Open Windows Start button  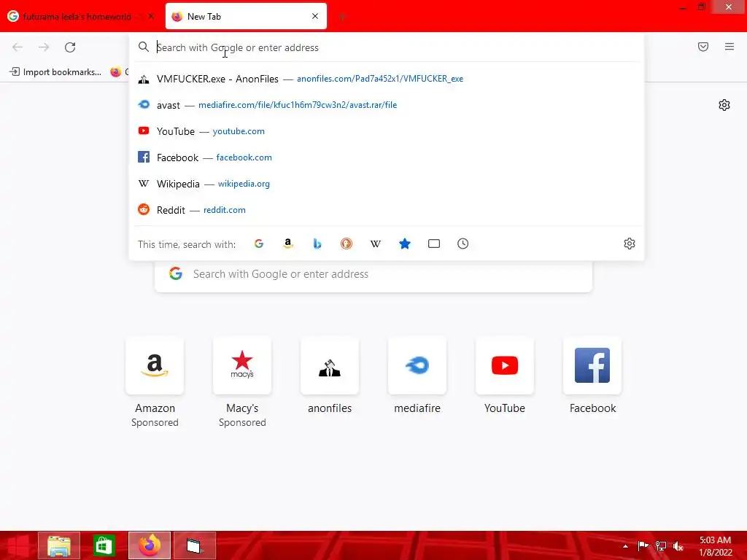coord(18,545)
